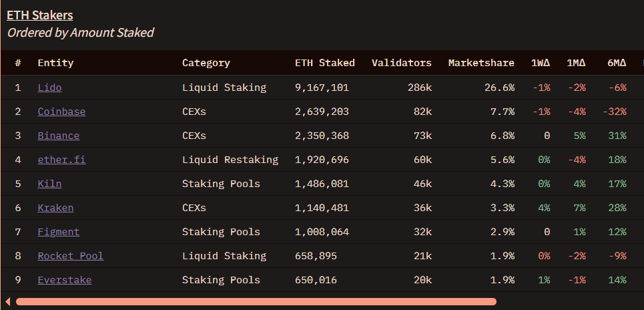Click the 6MΔ column header
The width and height of the screenshot is (644, 310).
pos(617,63)
